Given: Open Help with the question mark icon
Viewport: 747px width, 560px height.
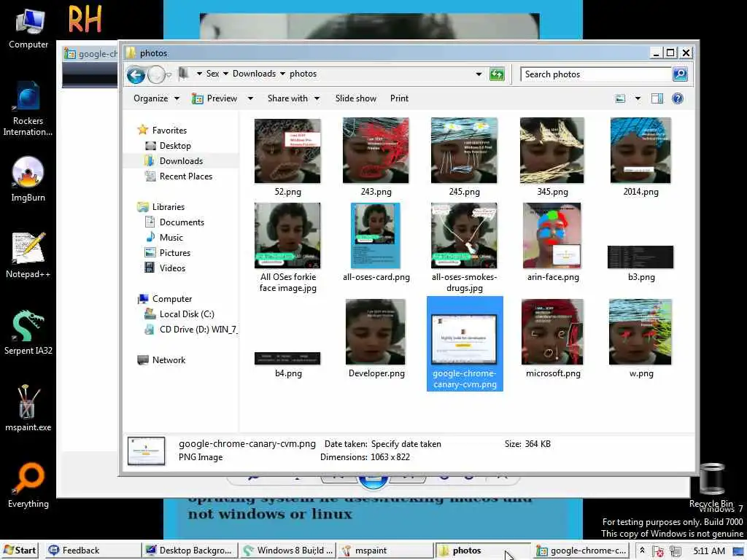Looking at the screenshot, I should pyautogui.click(x=678, y=98).
